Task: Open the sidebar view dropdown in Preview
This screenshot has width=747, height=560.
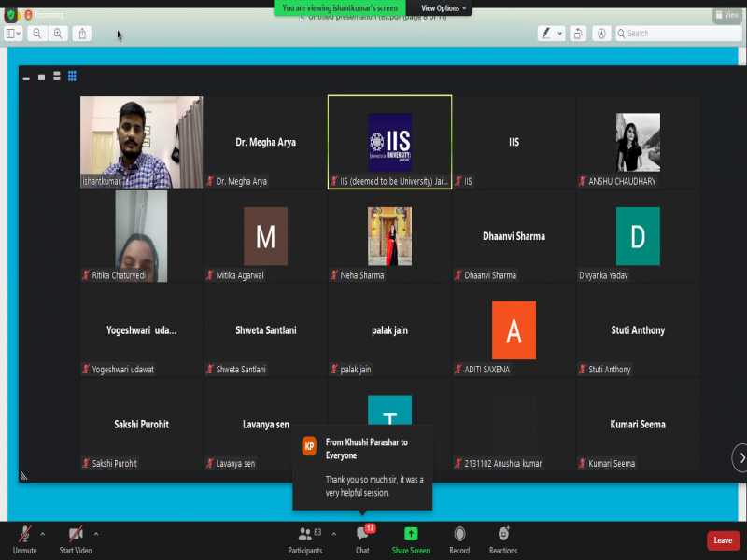Action: (x=14, y=34)
